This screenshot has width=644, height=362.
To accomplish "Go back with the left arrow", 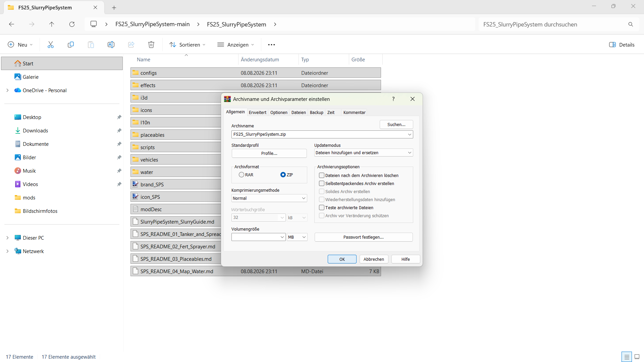I will tap(11, 24).
